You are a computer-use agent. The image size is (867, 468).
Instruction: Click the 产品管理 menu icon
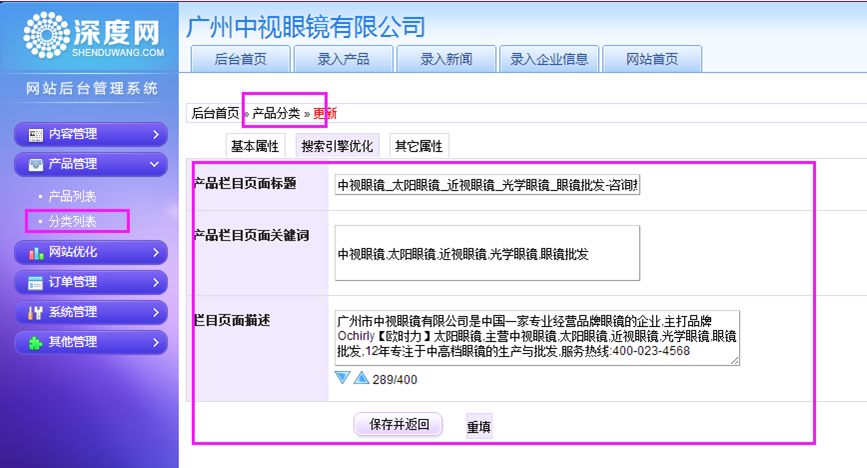36,164
